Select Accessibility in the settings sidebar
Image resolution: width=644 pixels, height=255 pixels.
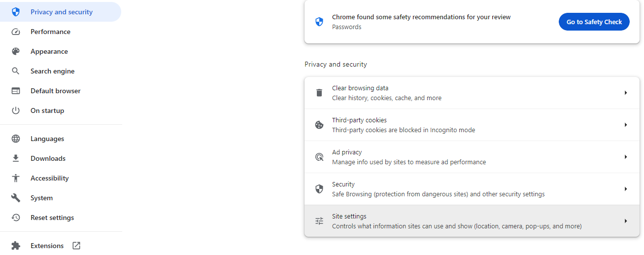click(x=50, y=178)
